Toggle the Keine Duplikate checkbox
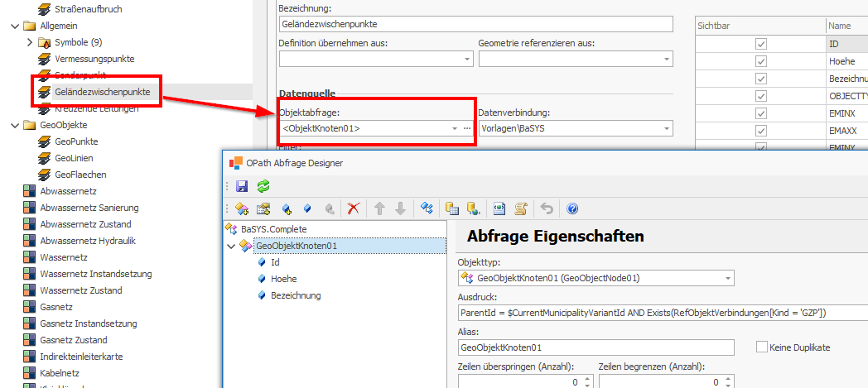868x388 pixels. click(x=761, y=347)
